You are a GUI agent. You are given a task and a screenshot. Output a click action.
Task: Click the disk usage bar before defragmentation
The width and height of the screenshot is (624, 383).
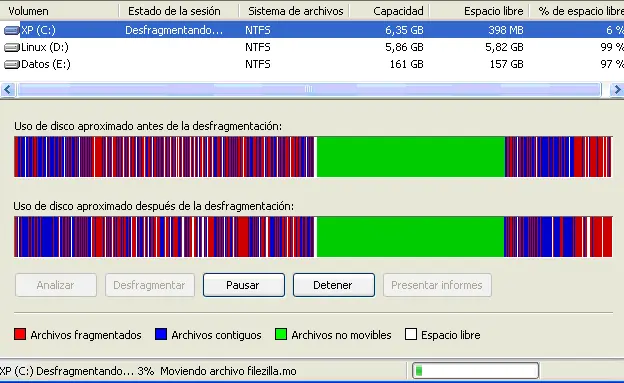[313, 156]
